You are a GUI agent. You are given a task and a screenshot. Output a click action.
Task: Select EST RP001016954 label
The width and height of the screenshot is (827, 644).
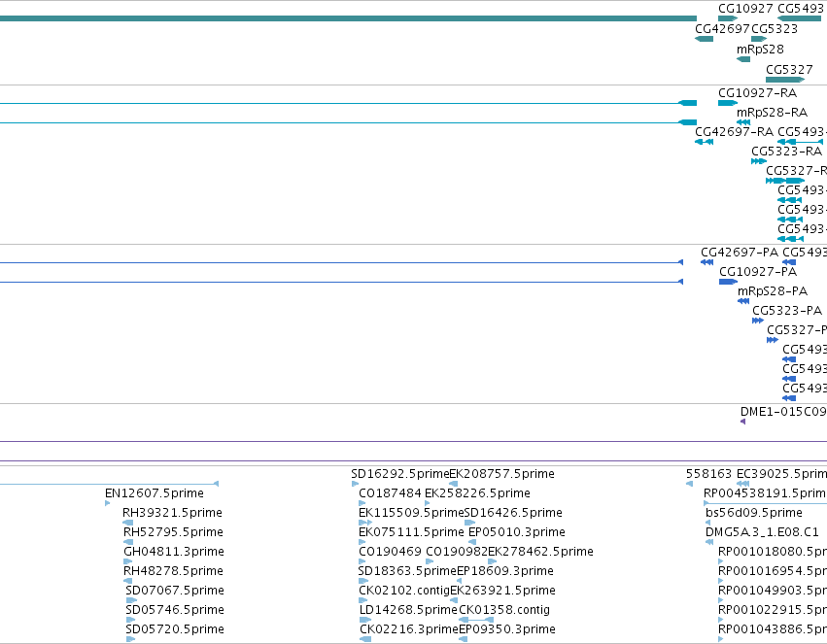(773, 572)
